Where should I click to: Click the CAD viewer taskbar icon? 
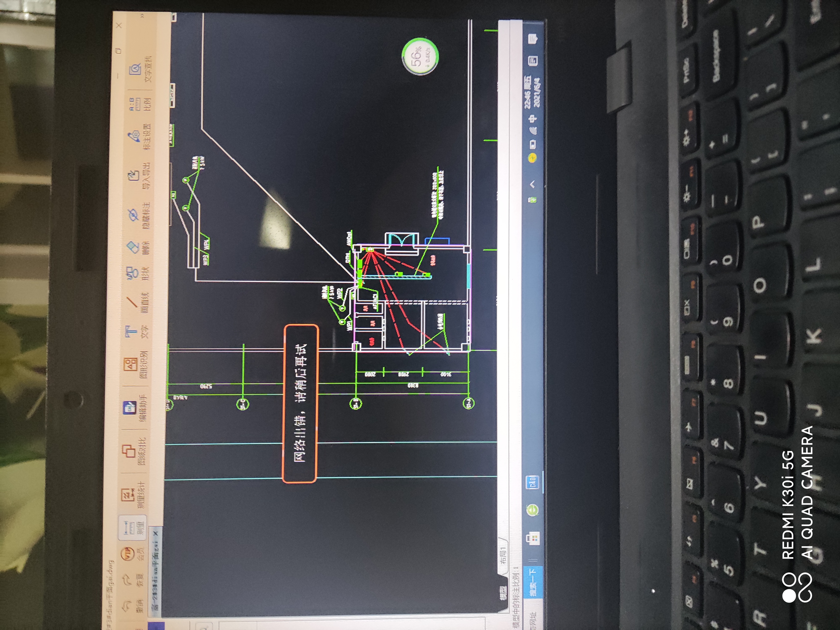pos(532,483)
